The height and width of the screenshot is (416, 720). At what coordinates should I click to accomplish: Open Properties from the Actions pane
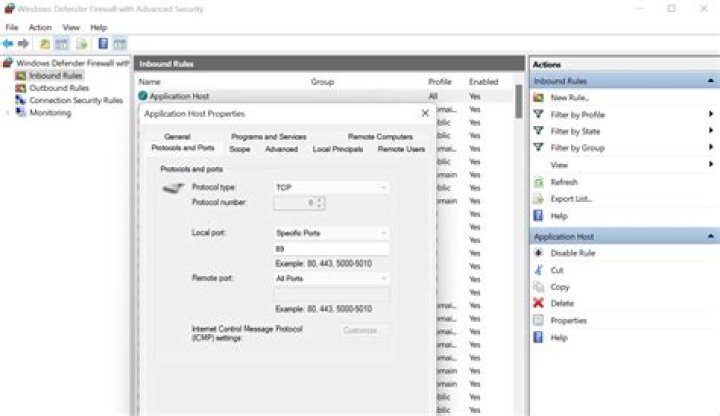click(568, 320)
